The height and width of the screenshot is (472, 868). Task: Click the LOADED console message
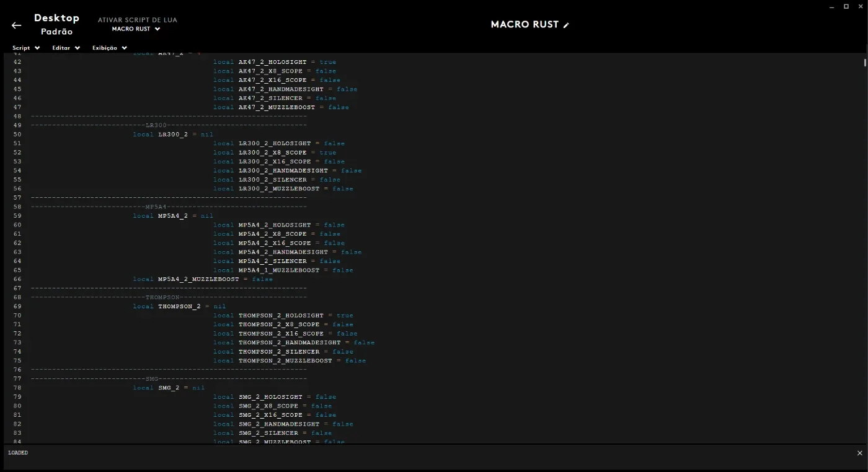coord(18,453)
